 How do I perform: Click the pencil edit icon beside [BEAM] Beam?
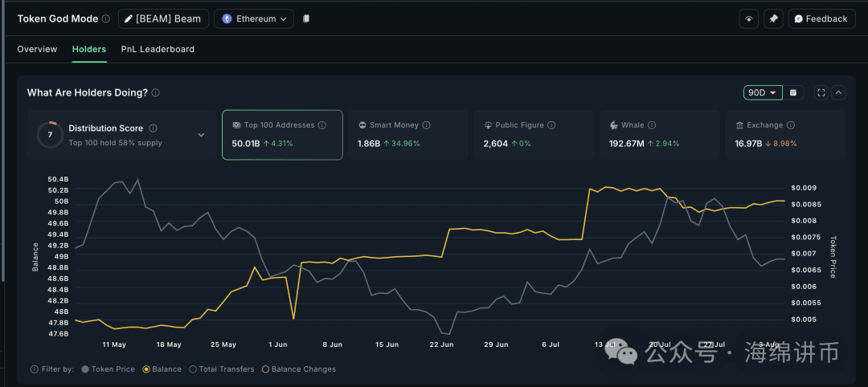[x=129, y=18]
